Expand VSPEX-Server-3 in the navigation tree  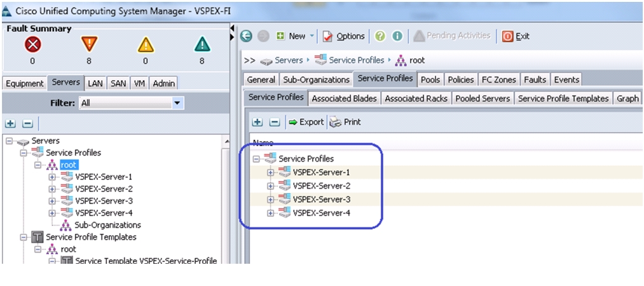click(x=52, y=201)
